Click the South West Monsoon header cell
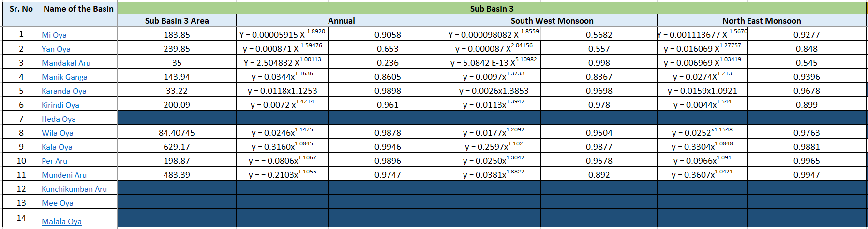 tap(552, 21)
